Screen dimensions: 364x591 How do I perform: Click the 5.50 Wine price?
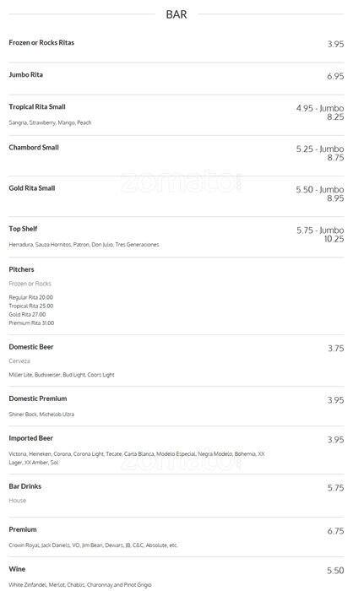tap(335, 571)
